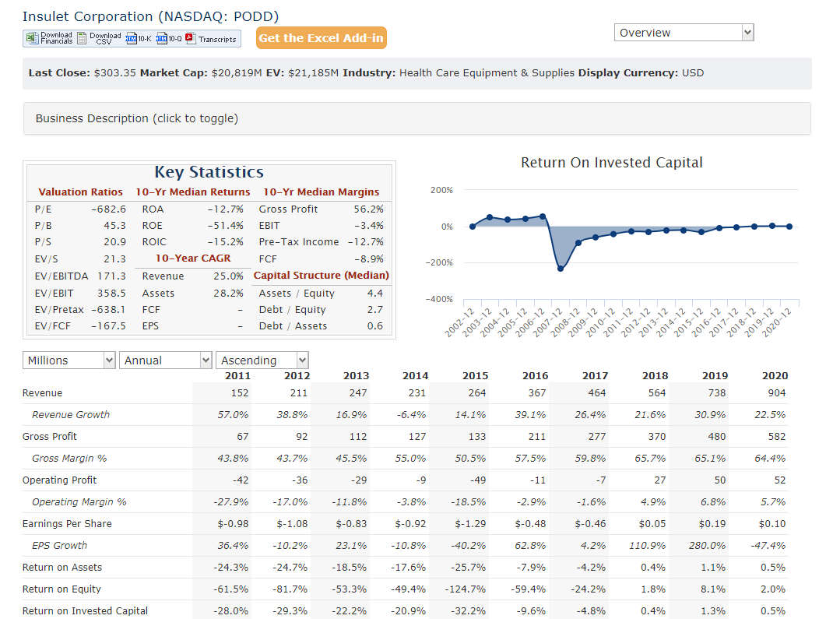Click the 2008-12 ROIC chart data point
The image size is (840, 619).
[578, 243]
